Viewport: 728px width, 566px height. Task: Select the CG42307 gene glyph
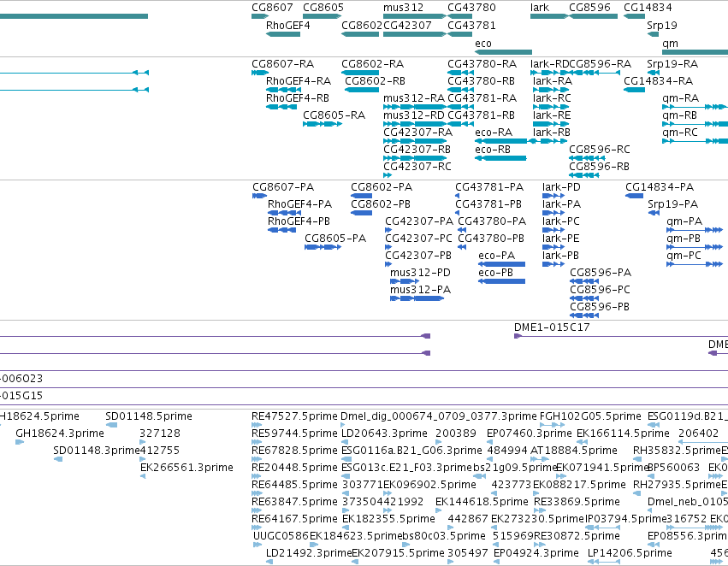[415, 34]
